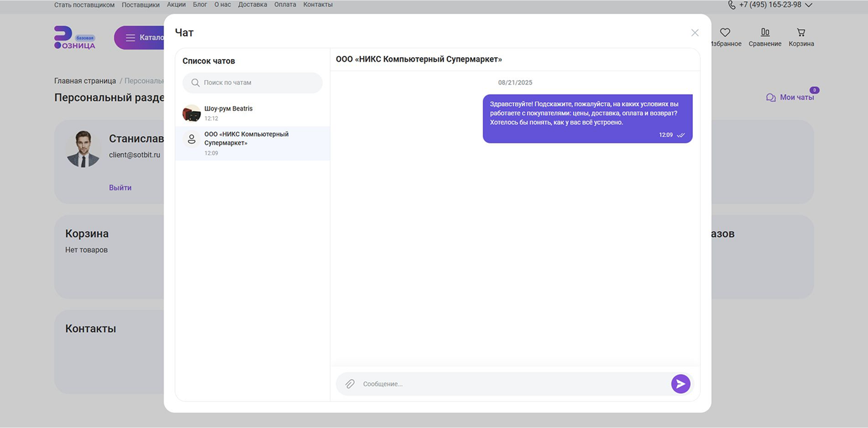Viewport: 868px width, 428px height.
Task: Open О нас in top menu
Action: (223, 4)
